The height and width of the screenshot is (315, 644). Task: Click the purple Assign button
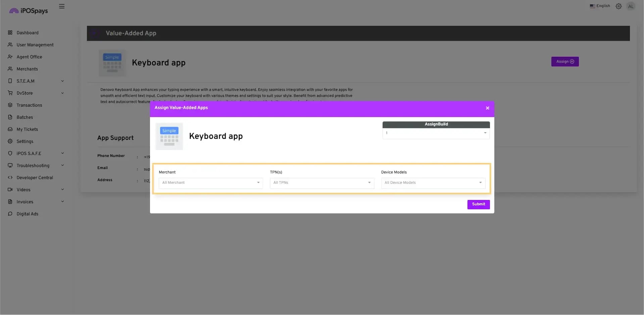565,61
